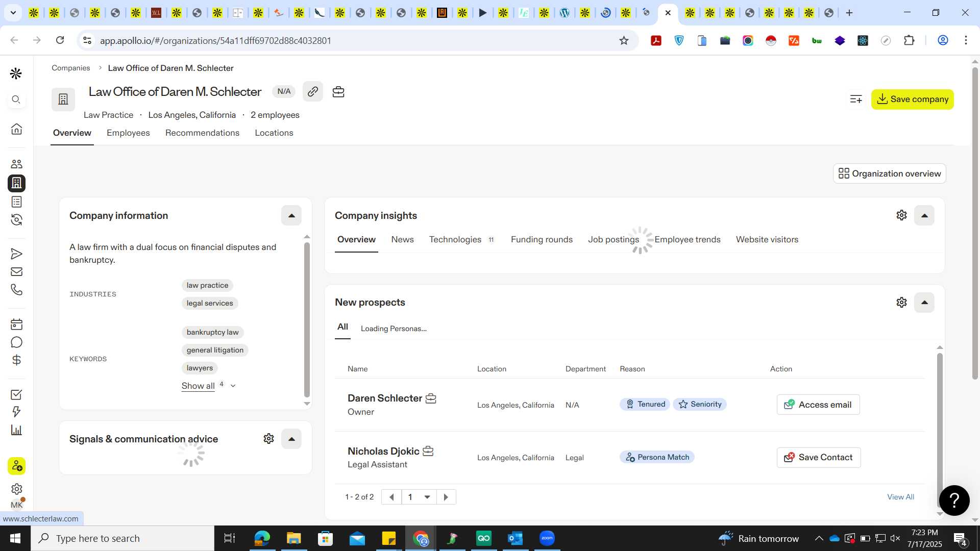
Task: Open the Website visitors tab
Action: click(767, 239)
